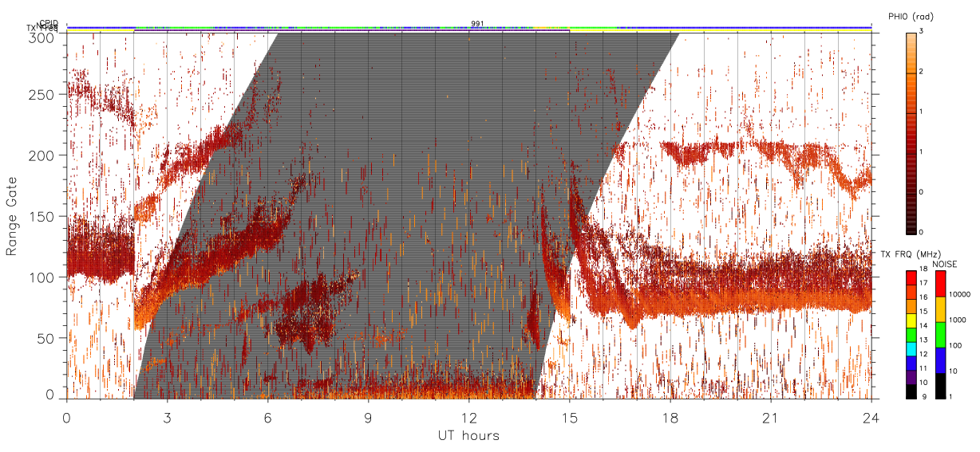Image resolution: width=980 pixels, height=452 pixels.
Task: Click the '17' TX FRQ legend label
Action: [924, 283]
